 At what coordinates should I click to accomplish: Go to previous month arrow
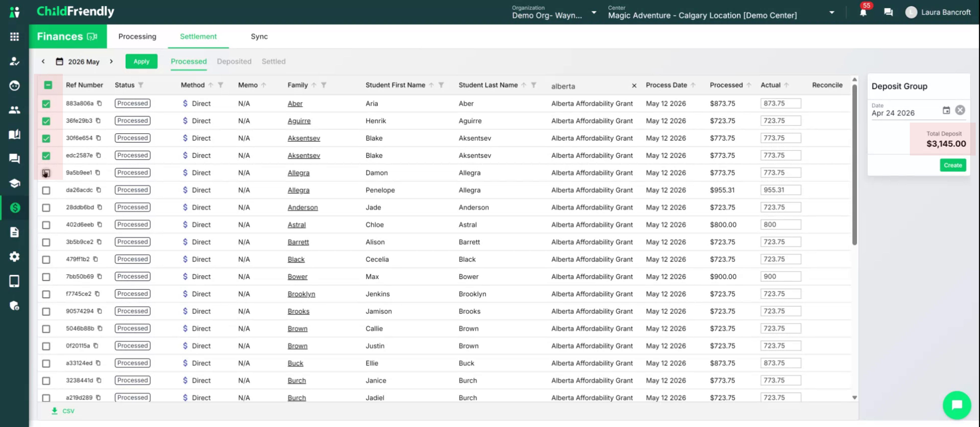pyautogui.click(x=43, y=61)
